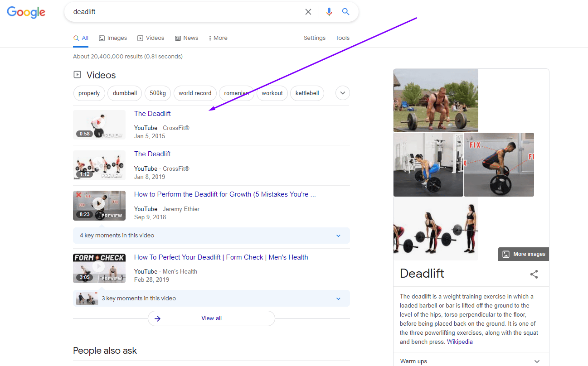Image resolution: width=588 pixels, height=366 pixels.
Task: Open How to Perform the Deadlift for Growth
Action: pyautogui.click(x=225, y=194)
